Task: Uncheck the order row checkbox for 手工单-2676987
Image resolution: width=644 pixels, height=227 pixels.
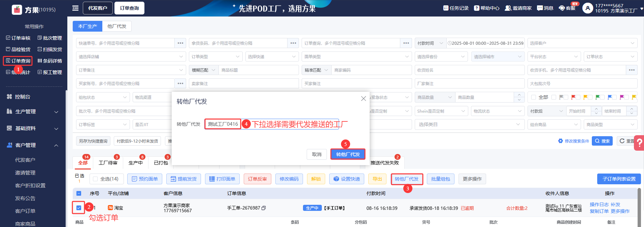Action: point(79,208)
